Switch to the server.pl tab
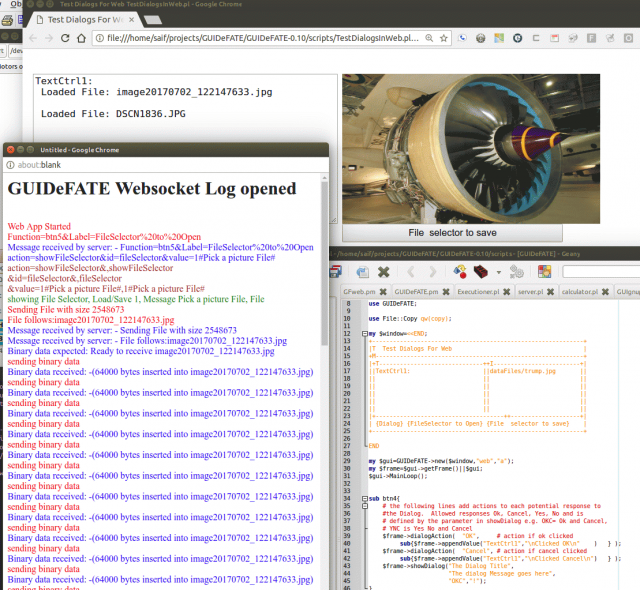Image resolution: width=640 pixels, height=590 pixels. [531, 292]
